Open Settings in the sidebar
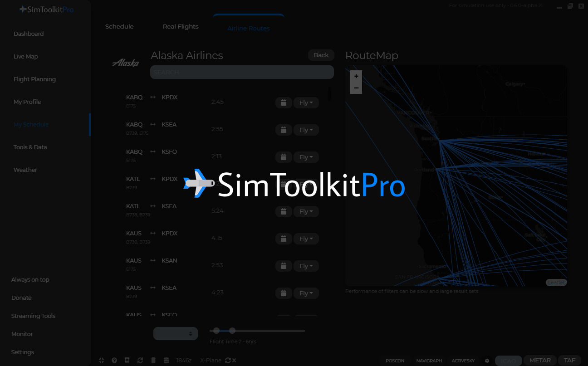This screenshot has width=588, height=366. click(x=23, y=352)
